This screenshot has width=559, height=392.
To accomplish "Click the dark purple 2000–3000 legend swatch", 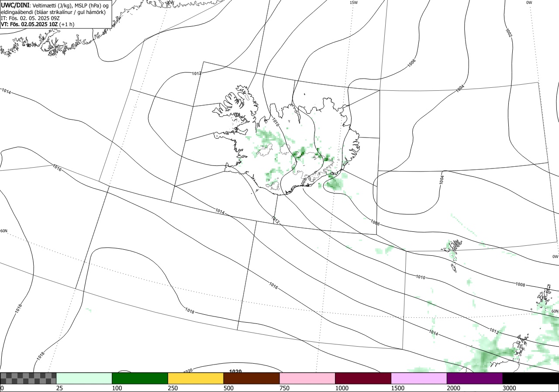I will (x=475, y=378).
